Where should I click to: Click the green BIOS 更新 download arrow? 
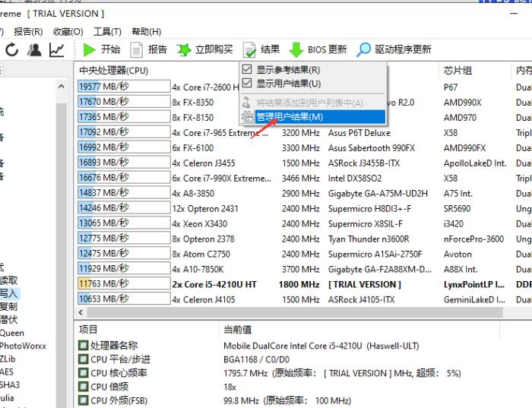coord(296,50)
